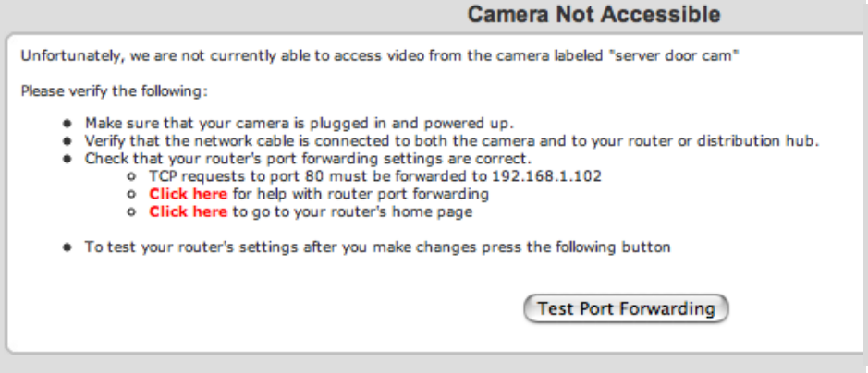The width and height of the screenshot is (868, 373).
Task: Click the bullet beside the camera power instruction
Action: pos(67,123)
